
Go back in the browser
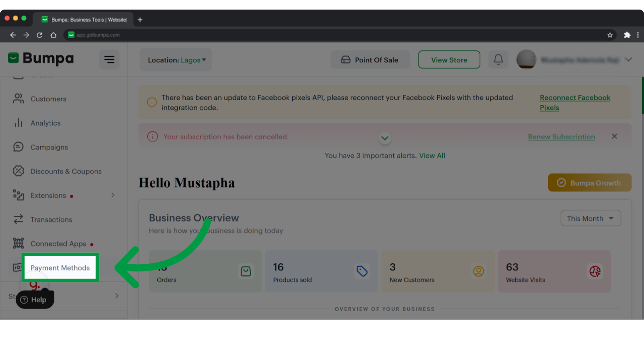coord(13,35)
